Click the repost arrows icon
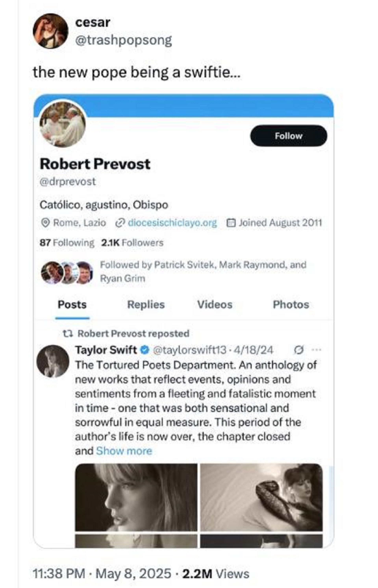 click(x=68, y=333)
